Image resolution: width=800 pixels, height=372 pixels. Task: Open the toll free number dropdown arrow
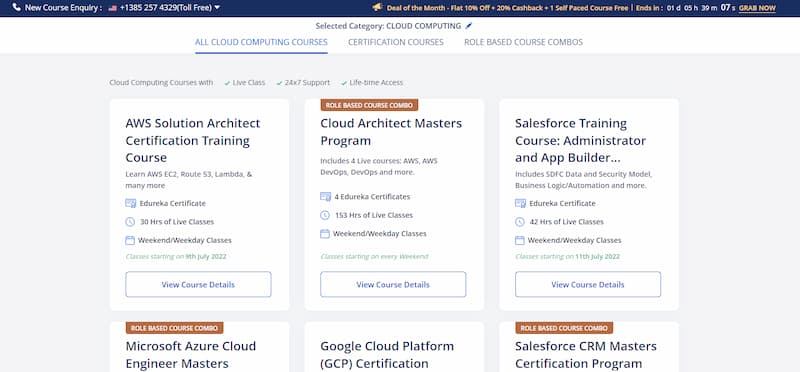(x=217, y=8)
